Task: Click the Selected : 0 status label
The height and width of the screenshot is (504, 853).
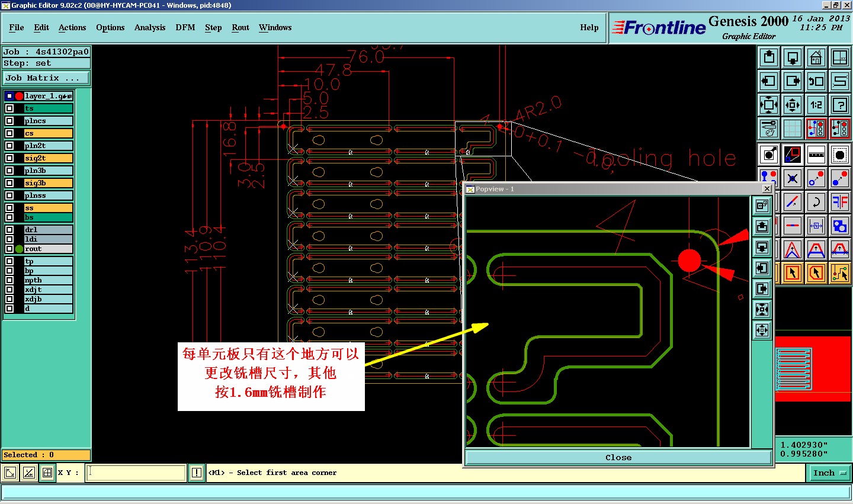Action: pos(46,455)
